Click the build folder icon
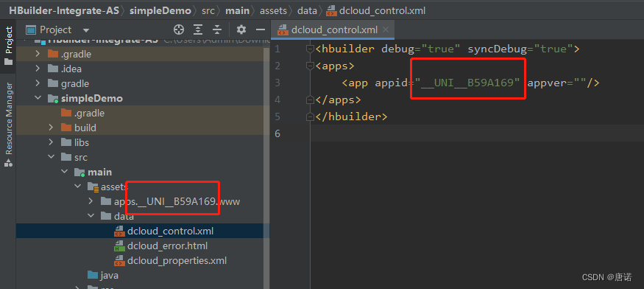 click(66, 128)
